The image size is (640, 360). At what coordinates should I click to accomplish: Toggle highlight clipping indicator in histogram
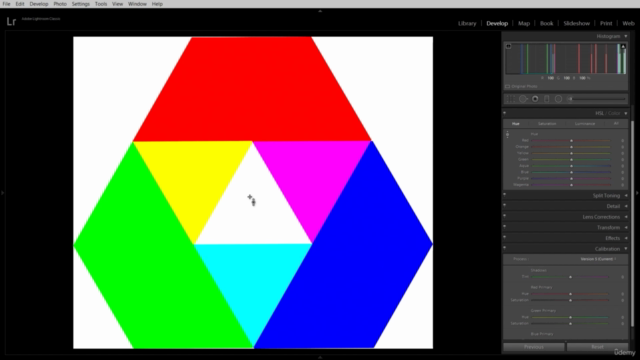(623, 46)
